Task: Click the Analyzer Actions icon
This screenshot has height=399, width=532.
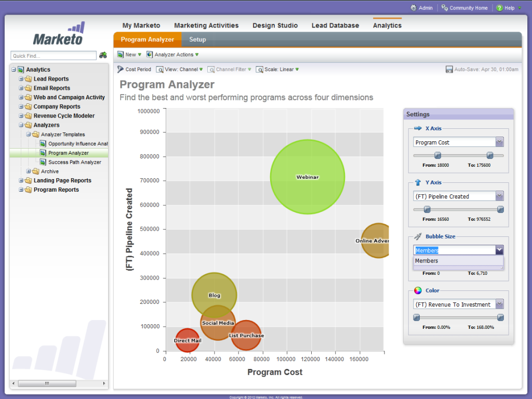Action: (x=149, y=55)
